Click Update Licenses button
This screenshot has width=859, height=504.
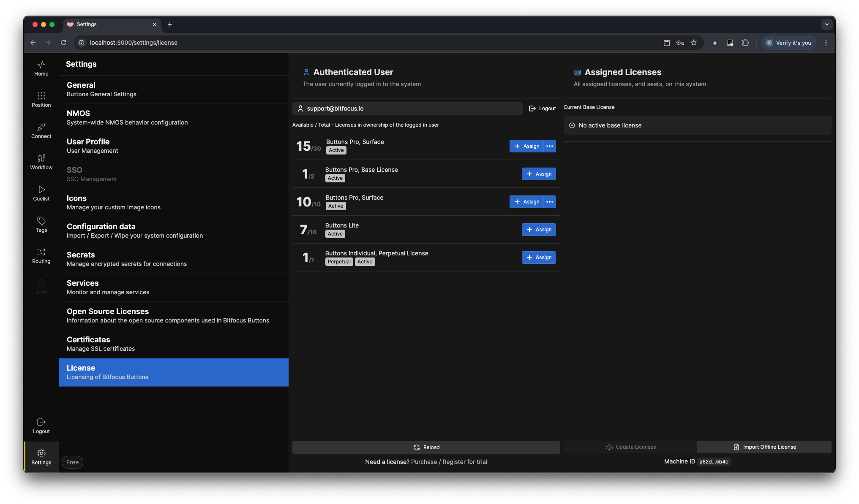coord(630,447)
